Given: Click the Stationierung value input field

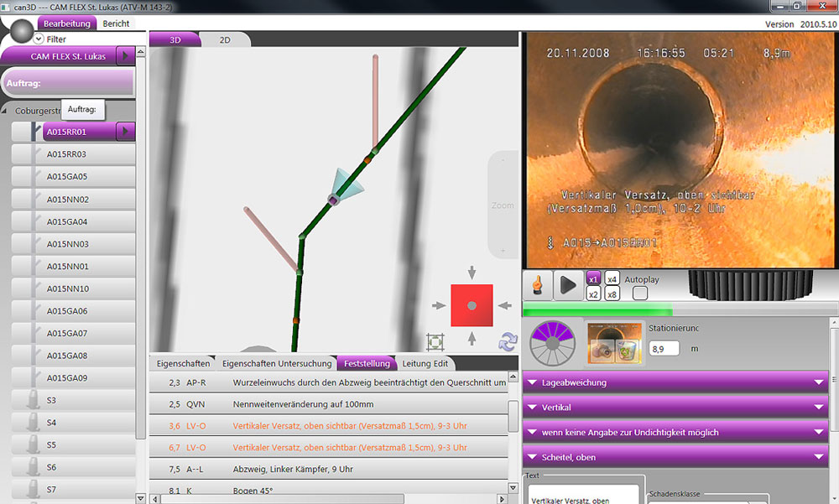Looking at the screenshot, I should point(664,348).
